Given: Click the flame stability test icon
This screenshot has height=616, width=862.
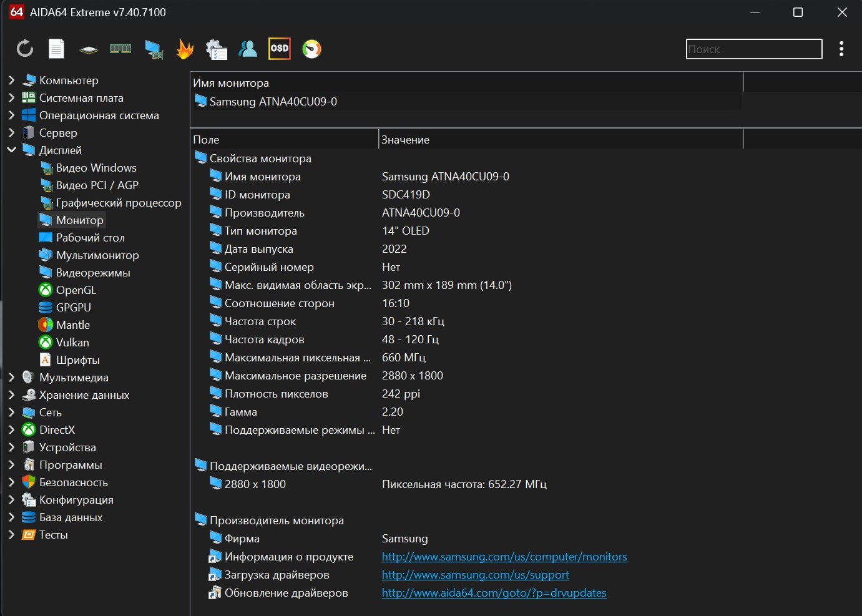Looking at the screenshot, I should (x=185, y=49).
